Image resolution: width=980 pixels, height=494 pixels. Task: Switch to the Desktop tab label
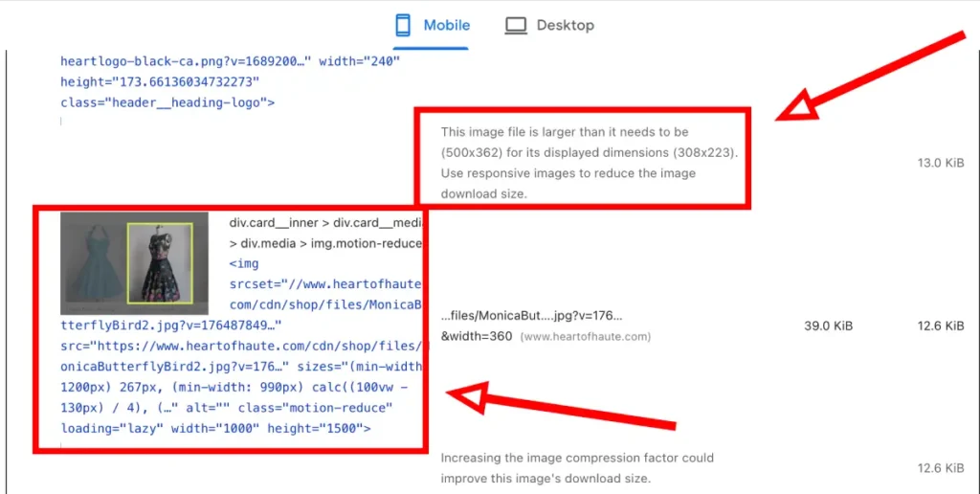[x=565, y=25]
